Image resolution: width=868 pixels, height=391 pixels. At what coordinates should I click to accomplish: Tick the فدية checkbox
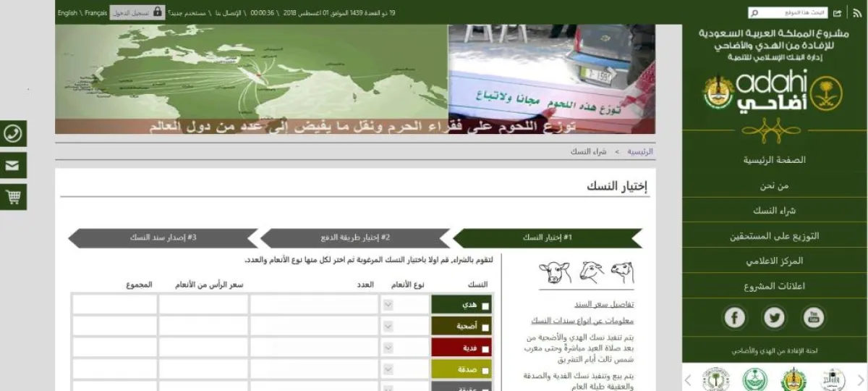[485, 349]
